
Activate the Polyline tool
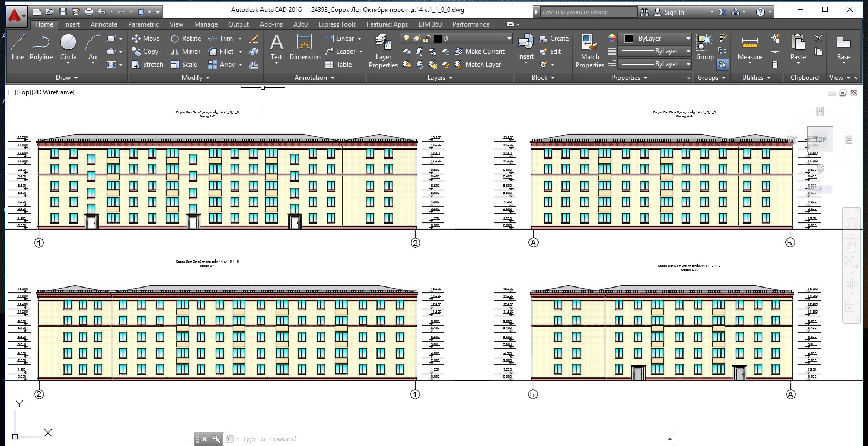[x=41, y=47]
